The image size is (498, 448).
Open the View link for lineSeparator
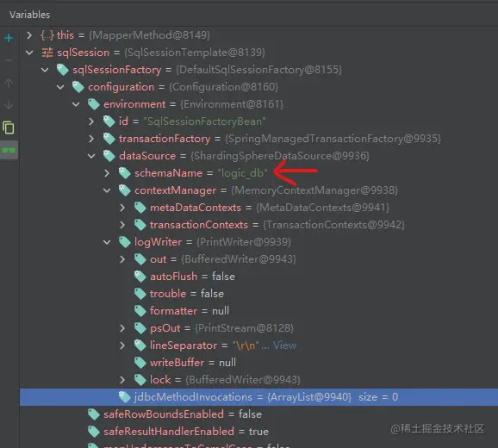pos(284,345)
